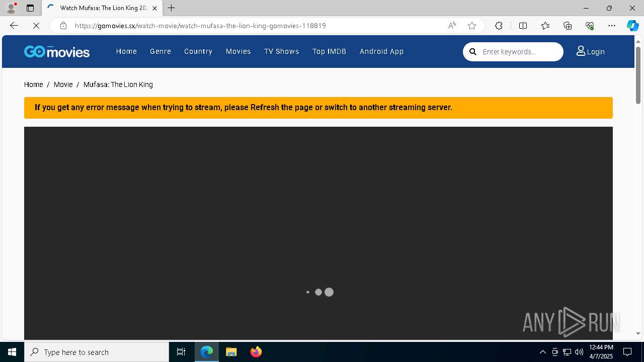Click the browser address bar URL

201,26
